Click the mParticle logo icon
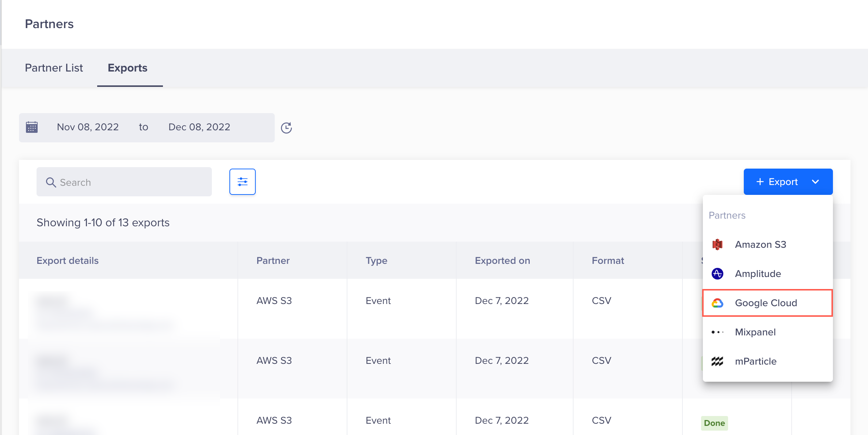This screenshot has width=868, height=435. pyautogui.click(x=718, y=361)
